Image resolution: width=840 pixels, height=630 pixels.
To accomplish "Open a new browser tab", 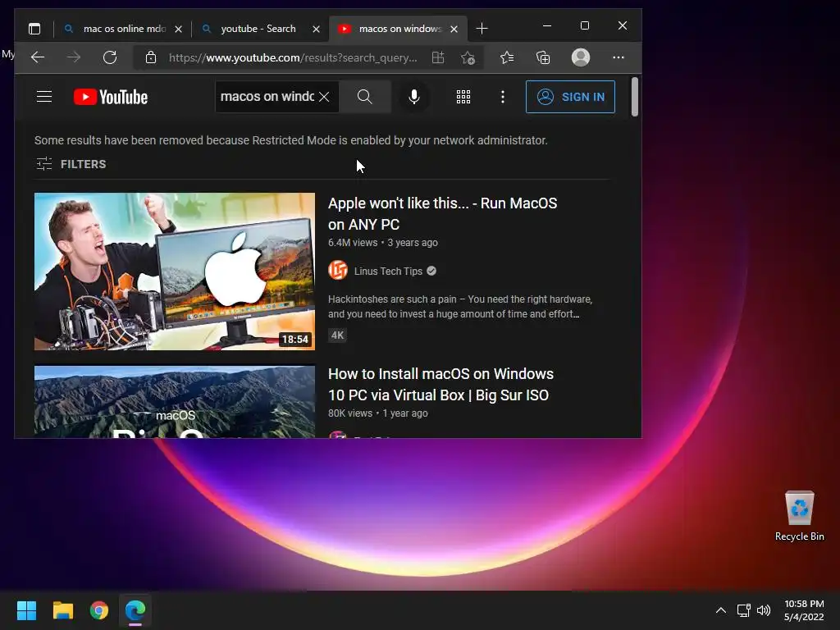I will pyautogui.click(x=482, y=29).
